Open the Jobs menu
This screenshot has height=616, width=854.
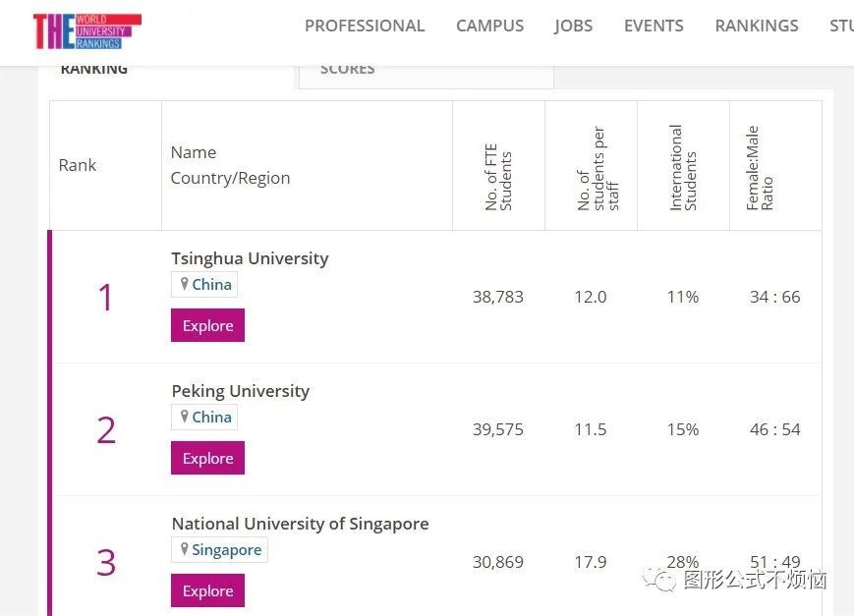pos(573,27)
